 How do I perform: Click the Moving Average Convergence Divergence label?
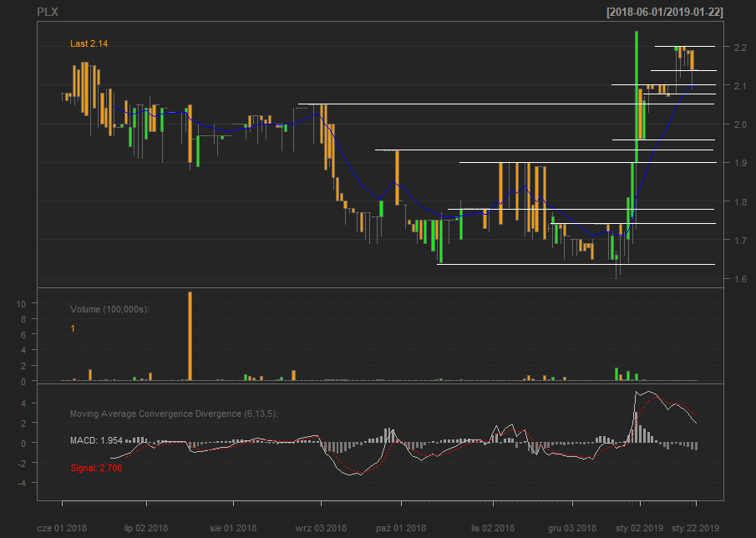[x=174, y=414]
